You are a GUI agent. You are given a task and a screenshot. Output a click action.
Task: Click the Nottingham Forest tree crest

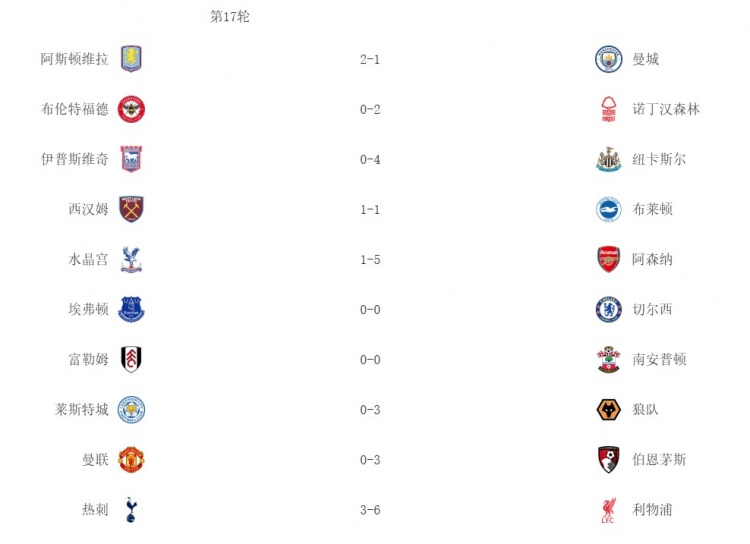[608, 109]
